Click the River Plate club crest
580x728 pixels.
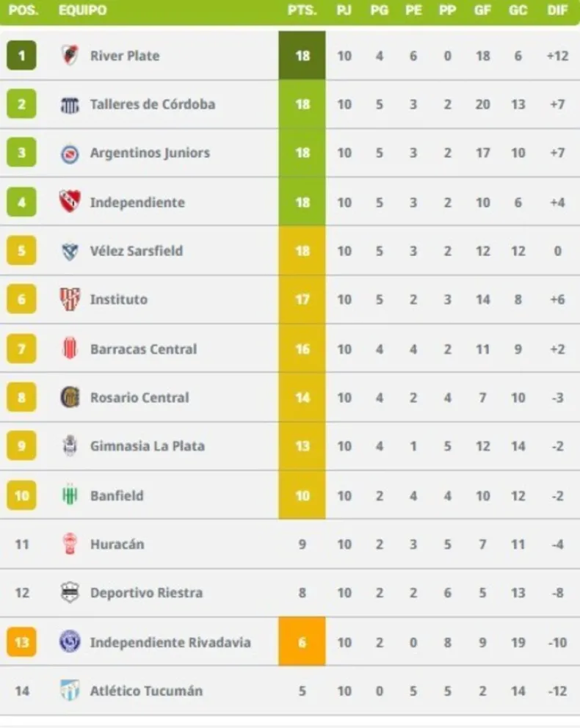70,56
